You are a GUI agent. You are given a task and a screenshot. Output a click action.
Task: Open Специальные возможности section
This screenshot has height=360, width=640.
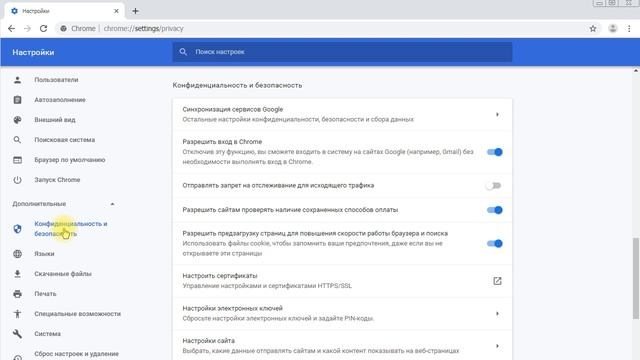click(x=78, y=314)
